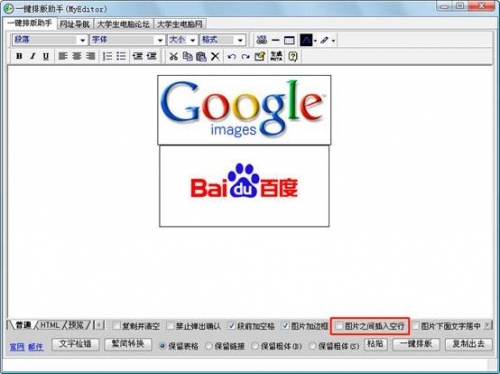Click the 文字检错 button
500x374 pixels.
point(75,344)
